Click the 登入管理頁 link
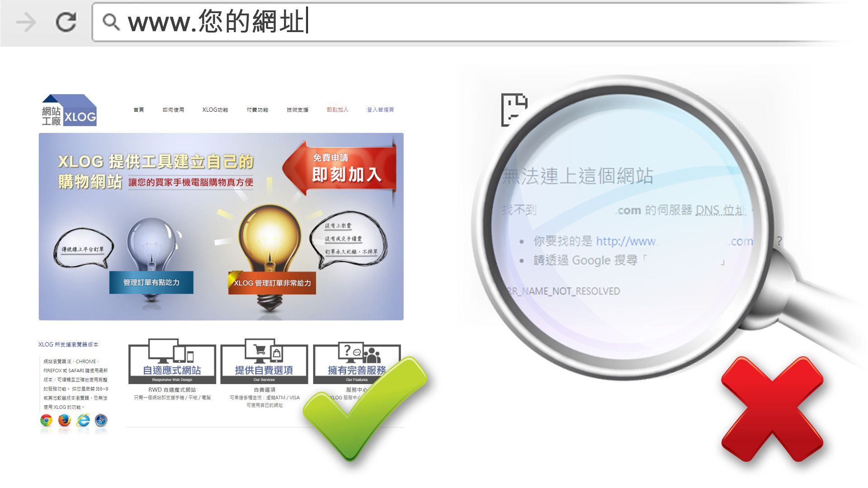 point(380,110)
